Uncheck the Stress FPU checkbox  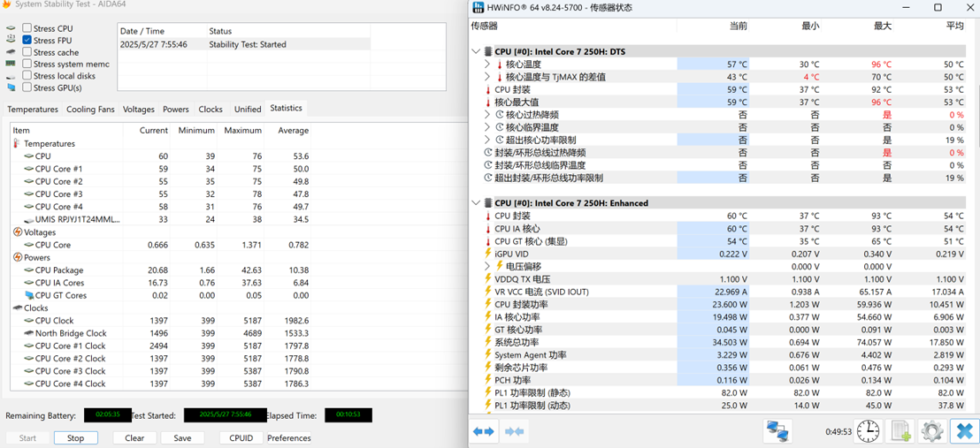27,40
